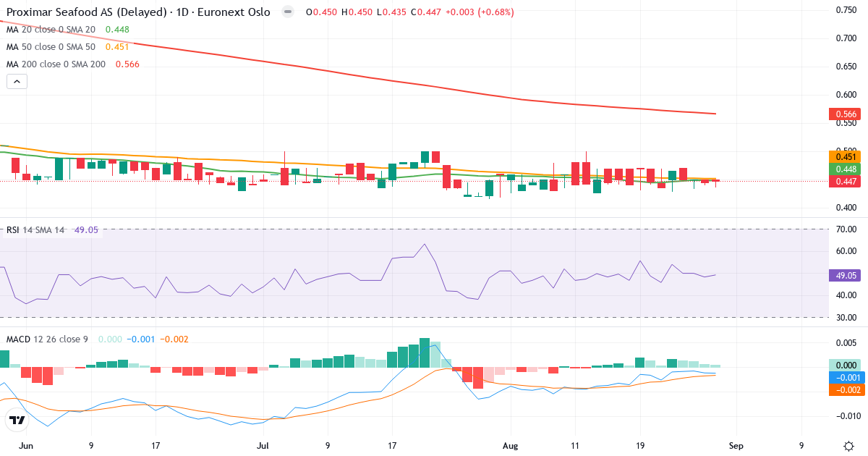Click the Jun label on time axis

click(26, 446)
